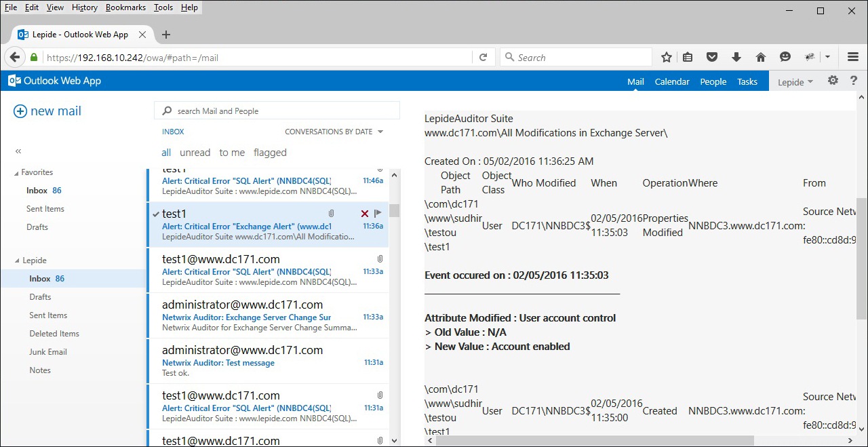Filter messages addressed to me
Viewport: 868px width, 447px height.
coord(232,152)
